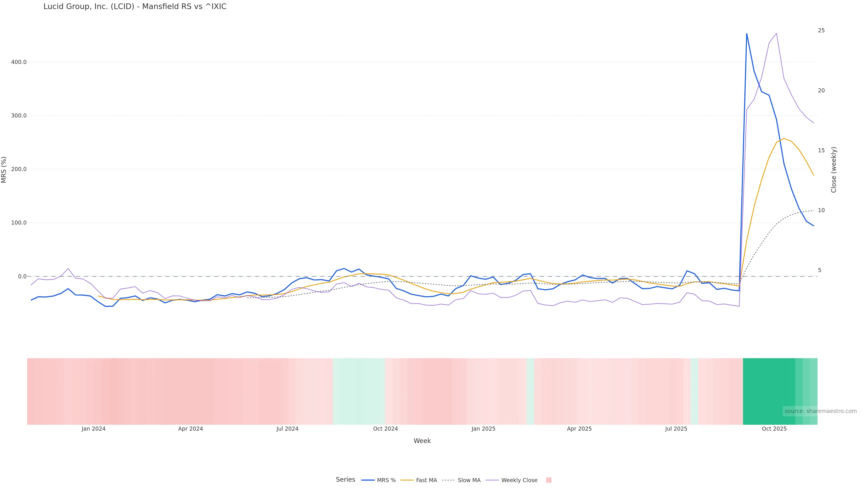This screenshot has height=488, width=868.
Task: Click the pink legend color swatch
Action: tap(549, 480)
